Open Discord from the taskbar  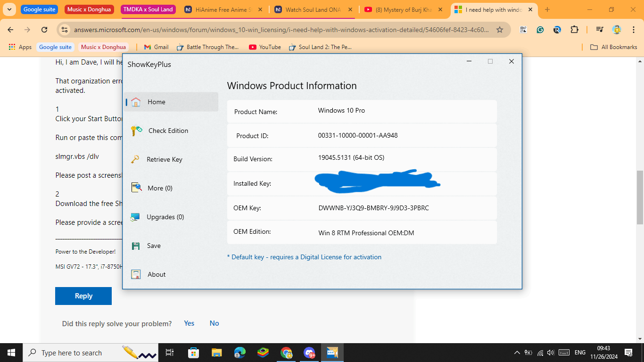pyautogui.click(x=309, y=353)
